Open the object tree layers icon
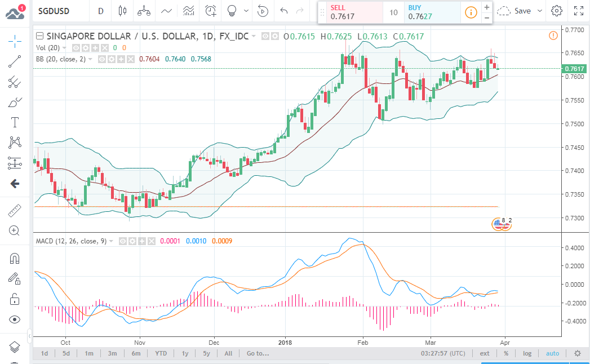This screenshot has width=590, height=364. (x=15, y=347)
